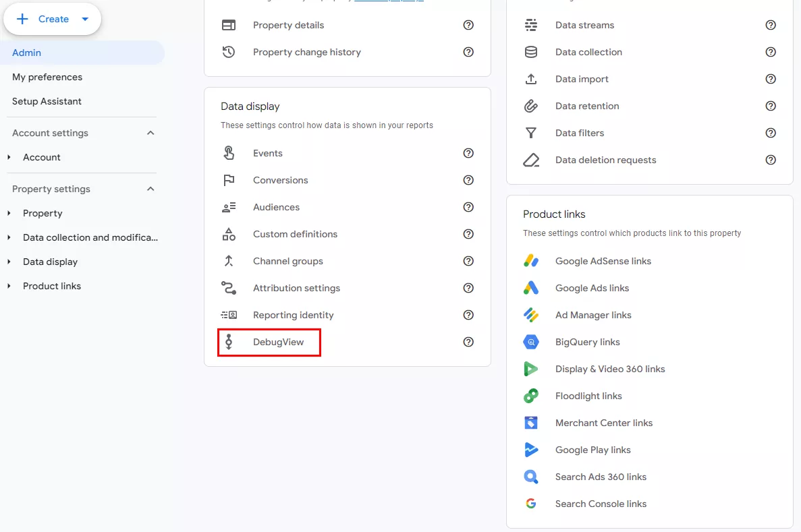Select the Account sidebar item
Screen dimensions: 801x532
(41, 157)
